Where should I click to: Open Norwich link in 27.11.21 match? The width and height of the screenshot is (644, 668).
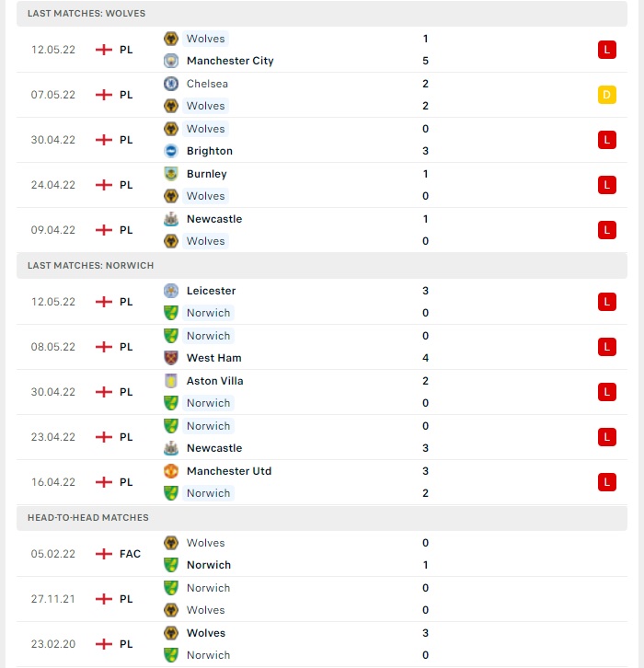click(208, 588)
